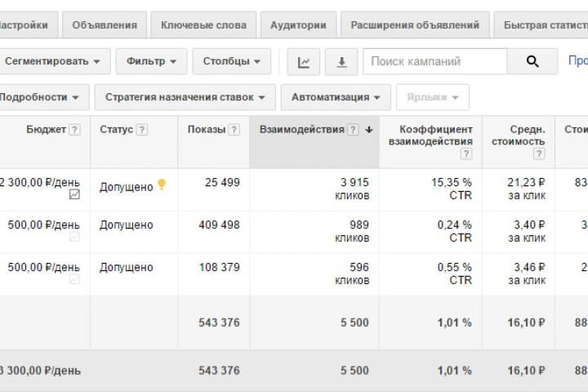This screenshot has width=588, height=392.
Task: Switch to the Аудитории tab
Action: [x=299, y=25]
